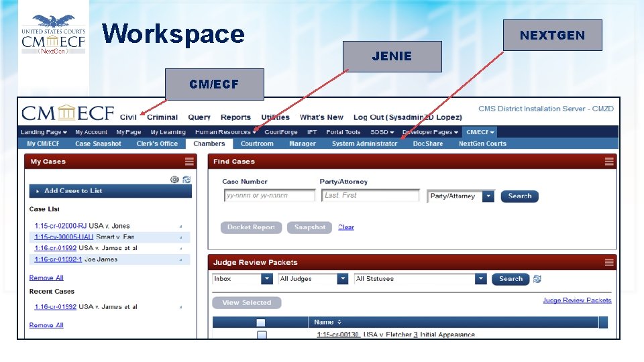The height and width of the screenshot is (362, 644).
Task: Click Remove All under Recent Cases
Action: tap(46, 325)
